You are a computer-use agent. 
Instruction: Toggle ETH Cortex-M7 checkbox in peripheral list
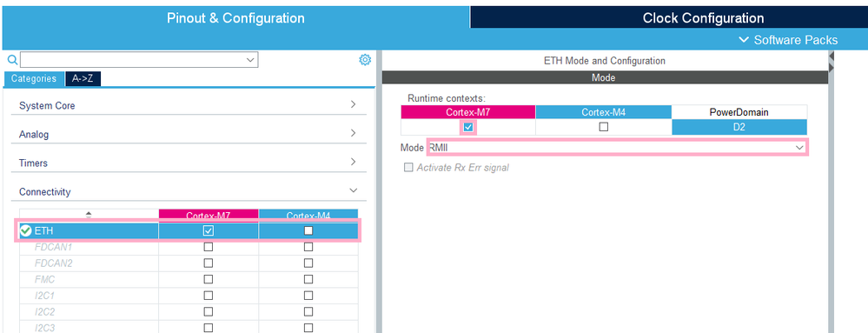[209, 230]
